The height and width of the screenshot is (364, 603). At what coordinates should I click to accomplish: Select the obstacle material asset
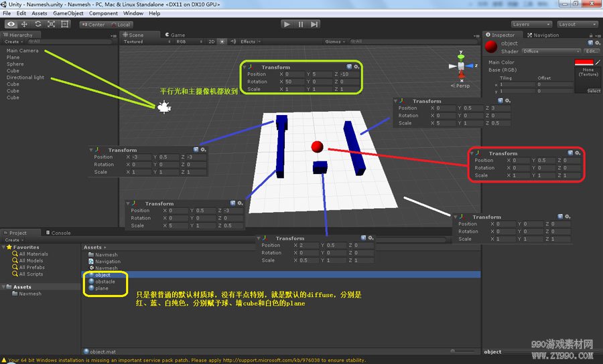pyautogui.click(x=102, y=282)
